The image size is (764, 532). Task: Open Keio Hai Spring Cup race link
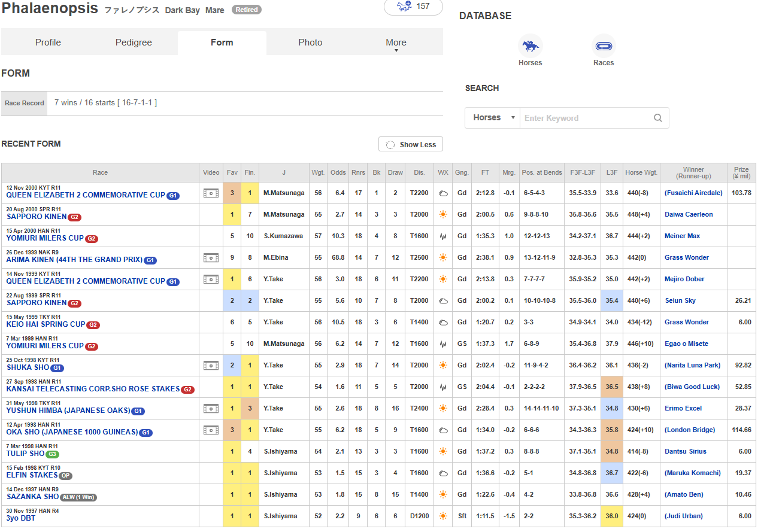pyautogui.click(x=46, y=324)
